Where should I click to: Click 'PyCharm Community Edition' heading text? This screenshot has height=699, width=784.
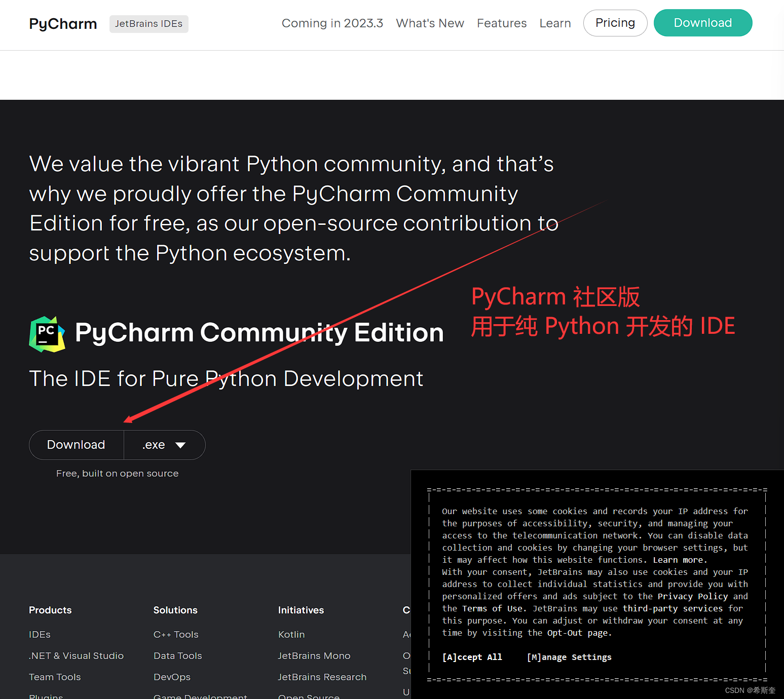click(259, 333)
